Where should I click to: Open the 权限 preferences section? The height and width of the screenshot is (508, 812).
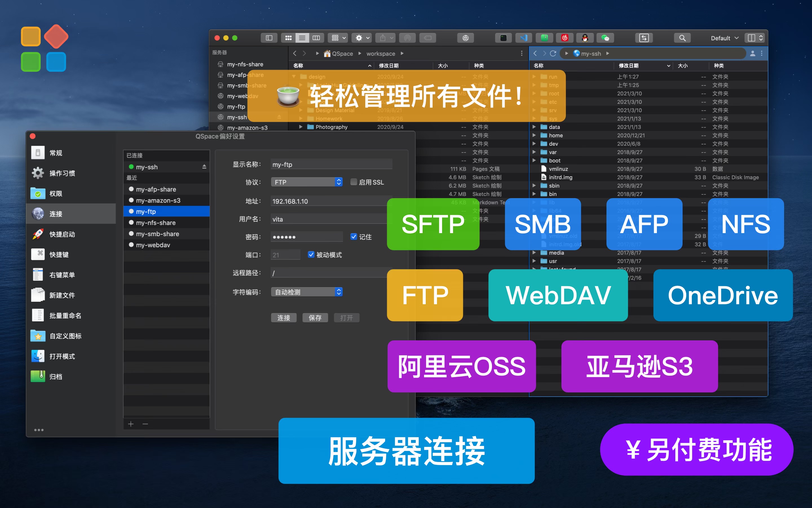click(71, 194)
